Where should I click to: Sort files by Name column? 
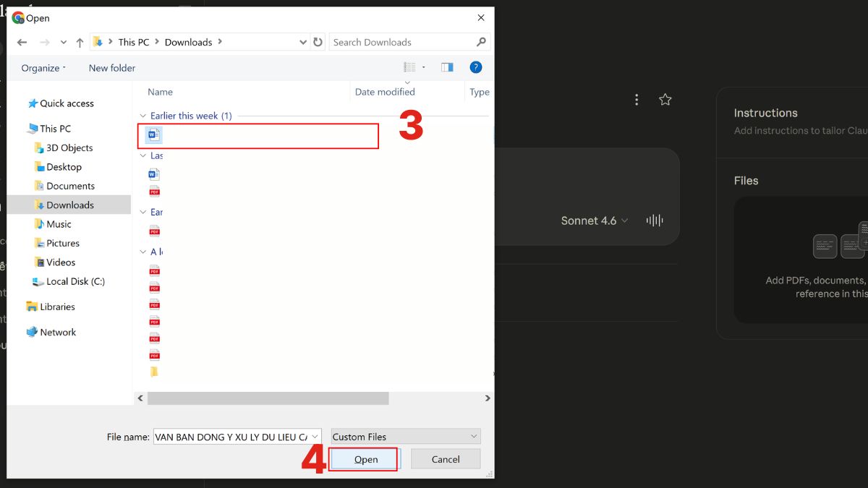click(160, 92)
